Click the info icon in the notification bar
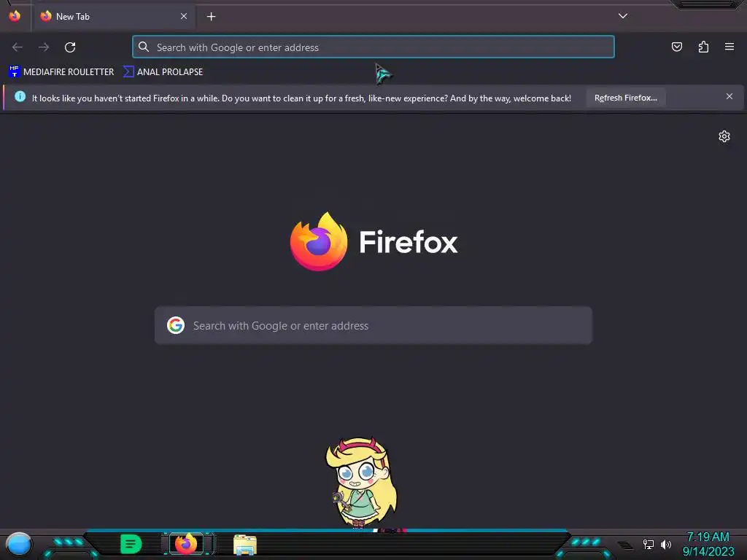This screenshot has width=747, height=560. click(x=20, y=97)
